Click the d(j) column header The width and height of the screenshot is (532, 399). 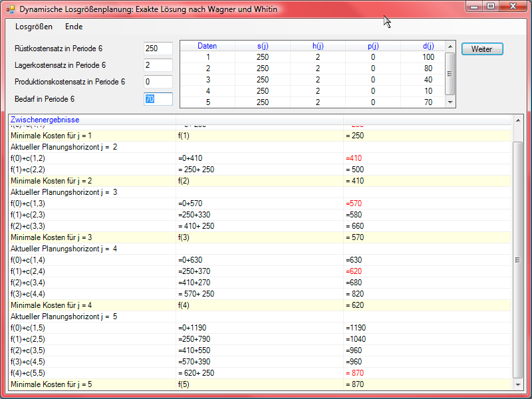428,46
